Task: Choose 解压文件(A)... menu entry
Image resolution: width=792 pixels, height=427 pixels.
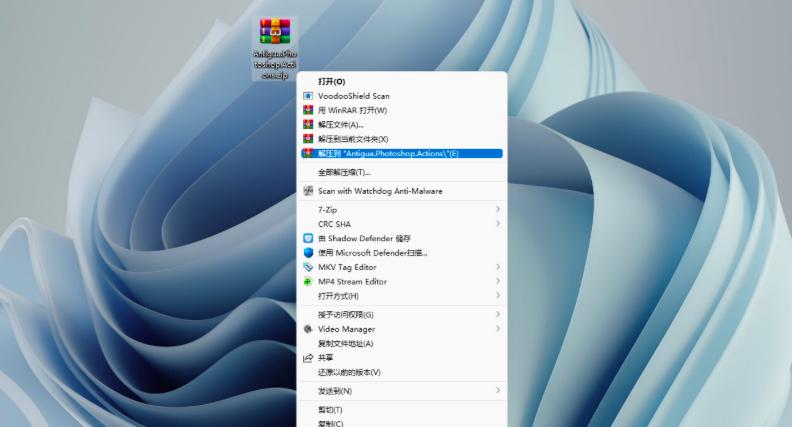Action: 402,124
